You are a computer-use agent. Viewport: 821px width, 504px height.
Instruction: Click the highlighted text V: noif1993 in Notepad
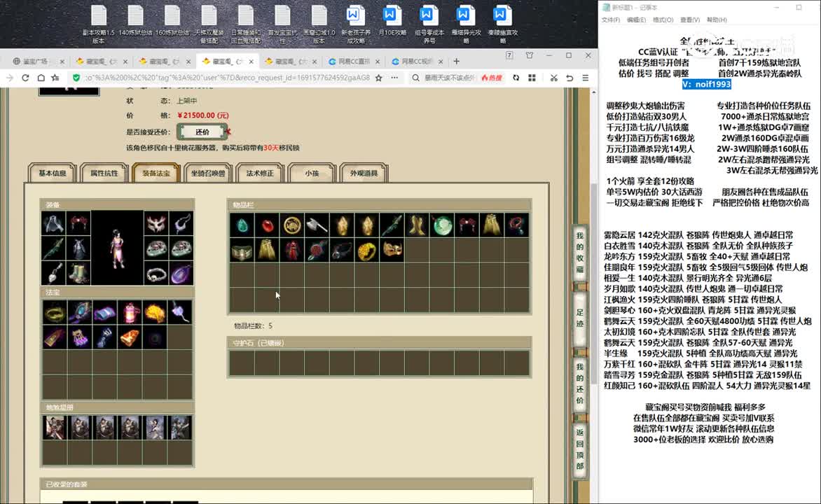point(706,84)
